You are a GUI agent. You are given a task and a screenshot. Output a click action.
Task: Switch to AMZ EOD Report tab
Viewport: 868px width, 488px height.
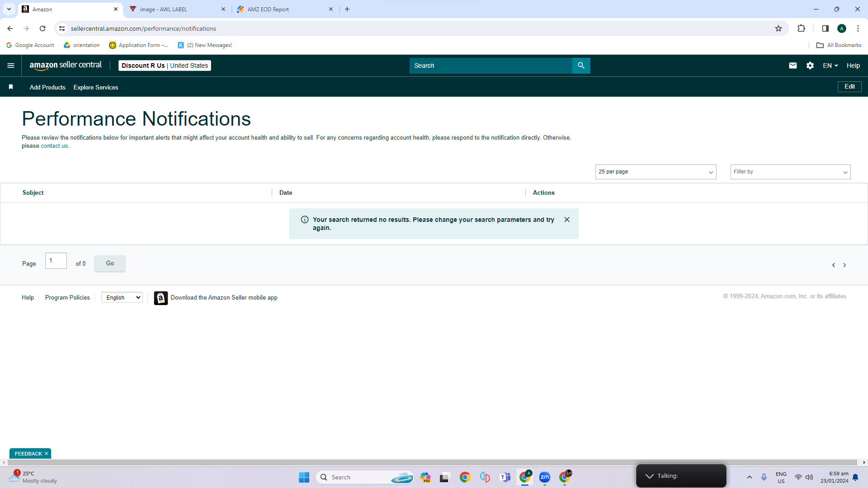pos(285,9)
